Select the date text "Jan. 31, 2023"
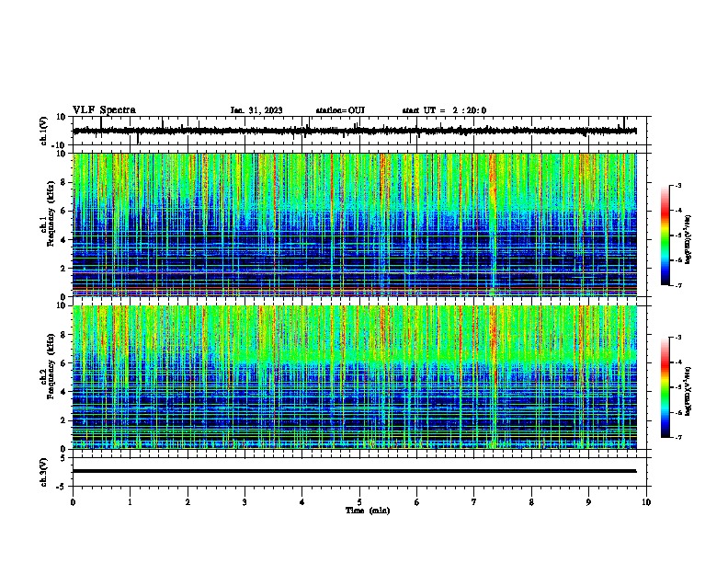 click(x=256, y=110)
